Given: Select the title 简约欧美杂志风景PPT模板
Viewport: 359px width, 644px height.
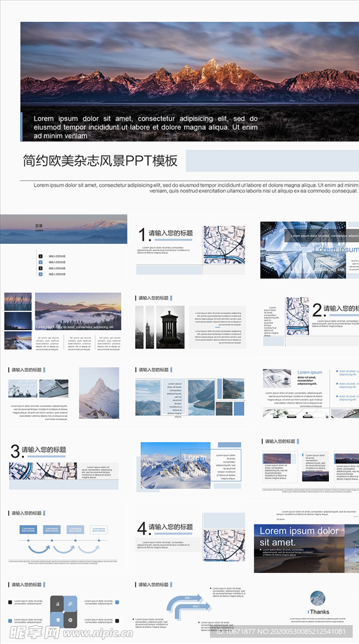Looking at the screenshot, I should tap(100, 160).
